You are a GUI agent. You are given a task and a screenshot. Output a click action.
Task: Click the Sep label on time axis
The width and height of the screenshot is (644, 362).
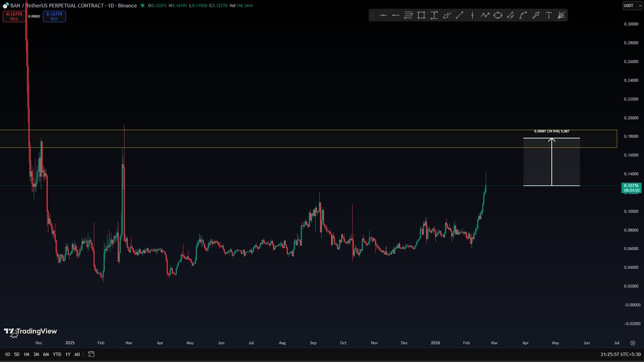pyautogui.click(x=314, y=342)
